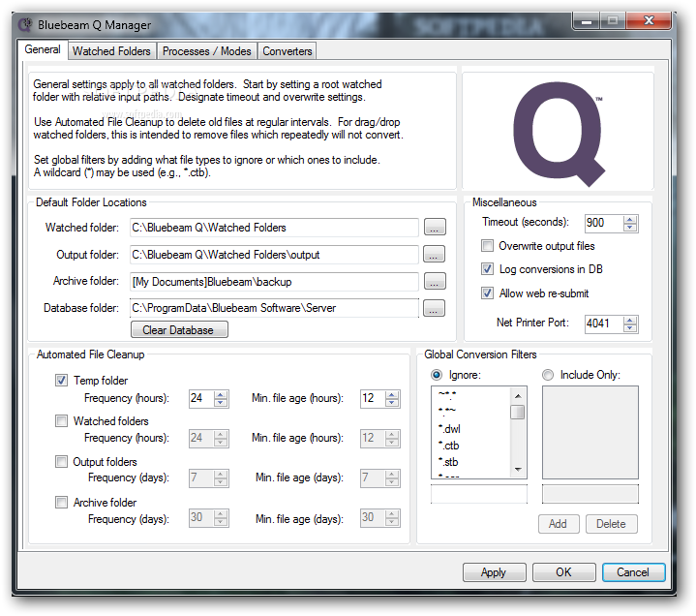The width and height of the screenshot is (696, 616).
Task: Toggle Allow web re-submit checkbox
Action: click(x=487, y=293)
